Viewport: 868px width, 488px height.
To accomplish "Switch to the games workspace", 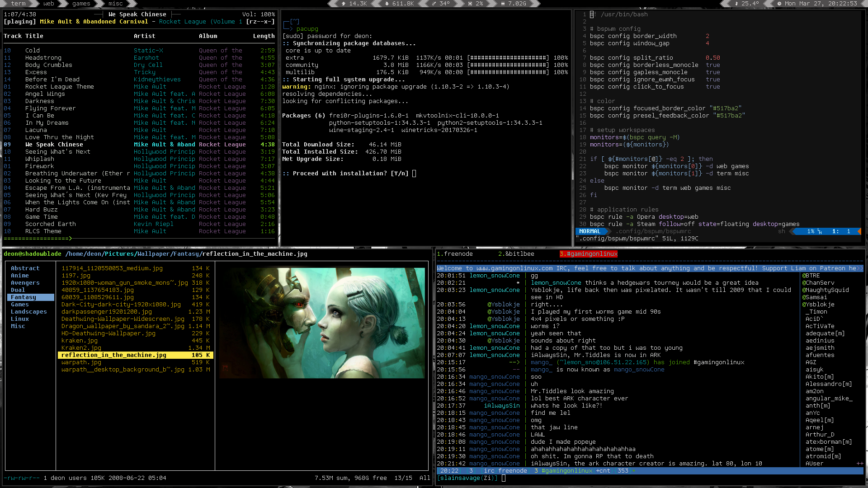I will [x=81, y=4].
